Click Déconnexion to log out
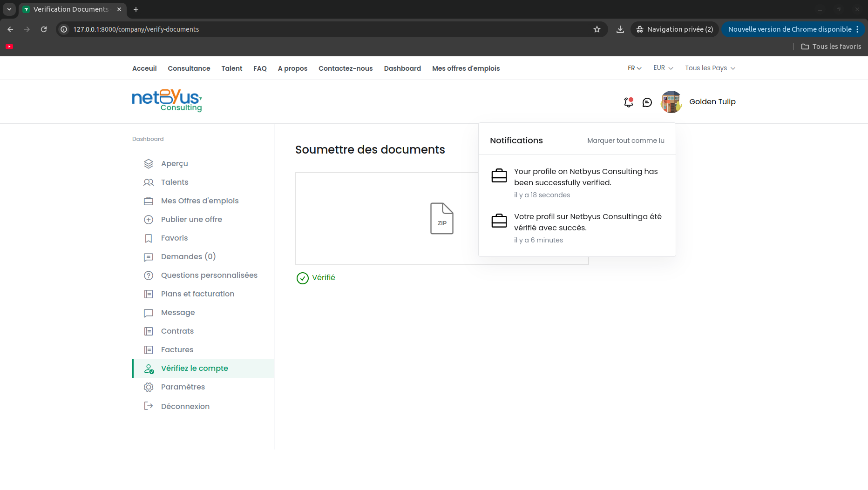This screenshot has height=490, width=868. [x=185, y=407]
